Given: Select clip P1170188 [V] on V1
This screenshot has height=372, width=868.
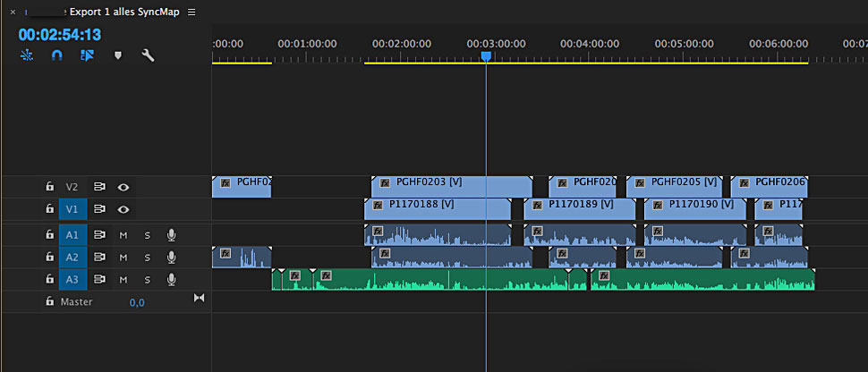Looking at the screenshot, I should (438, 209).
